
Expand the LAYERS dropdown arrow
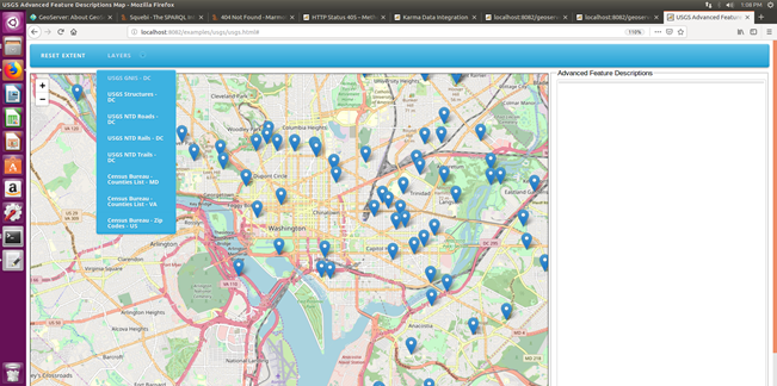point(143,55)
